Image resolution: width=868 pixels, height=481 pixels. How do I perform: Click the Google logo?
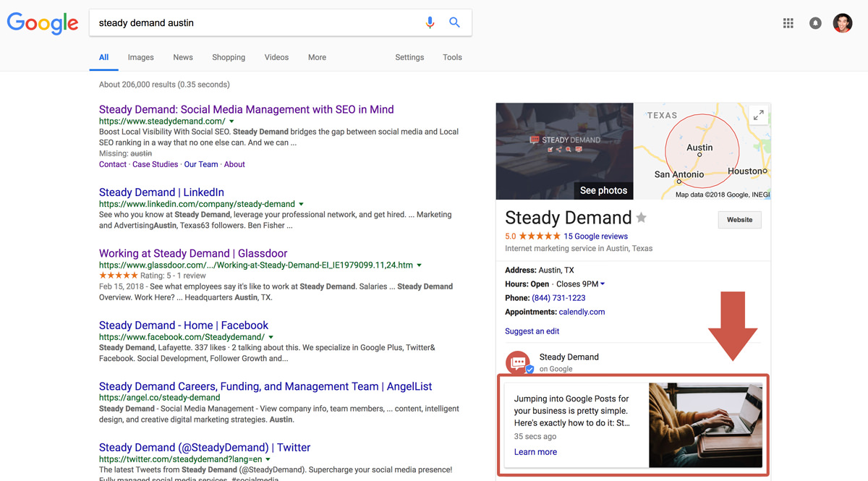pyautogui.click(x=42, y=23)
